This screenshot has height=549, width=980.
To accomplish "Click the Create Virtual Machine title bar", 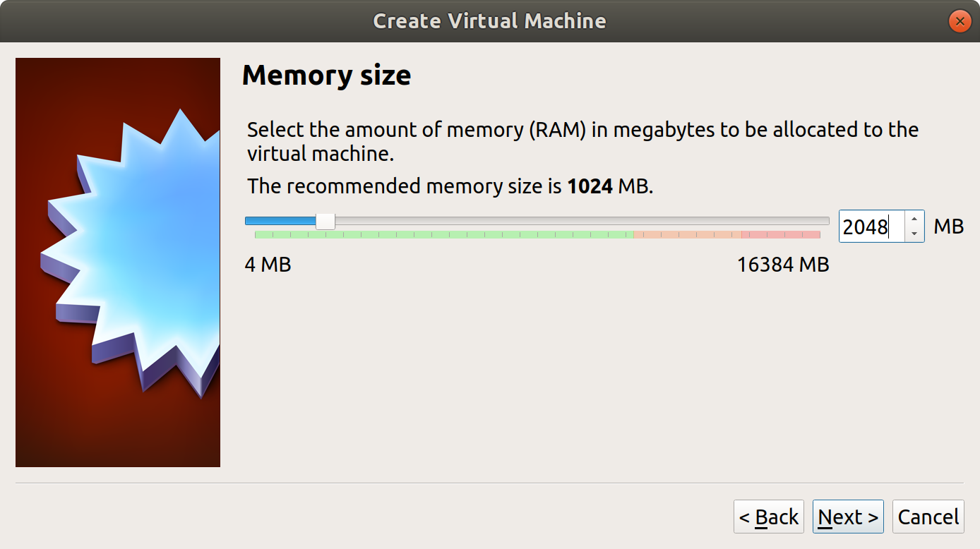I will pyautogui.click(x=489, y=21).
